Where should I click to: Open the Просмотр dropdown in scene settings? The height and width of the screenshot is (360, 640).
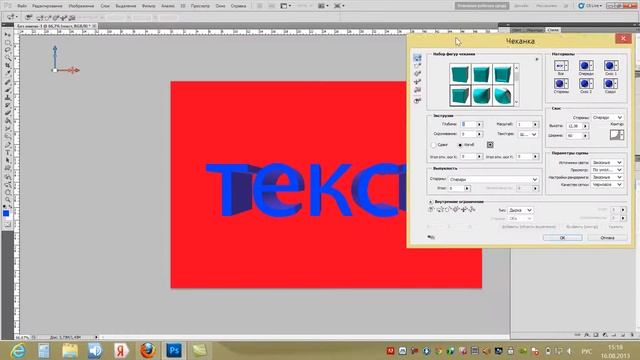click(x=607, y=170)
